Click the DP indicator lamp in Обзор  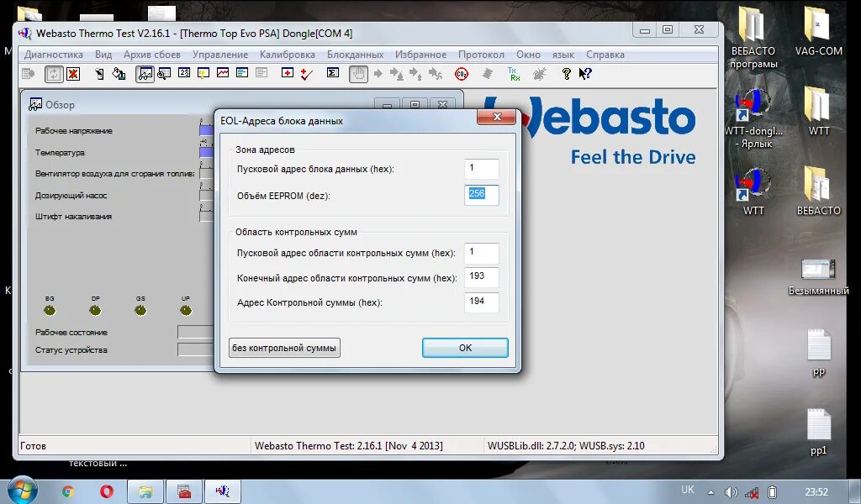click(95, 311)
